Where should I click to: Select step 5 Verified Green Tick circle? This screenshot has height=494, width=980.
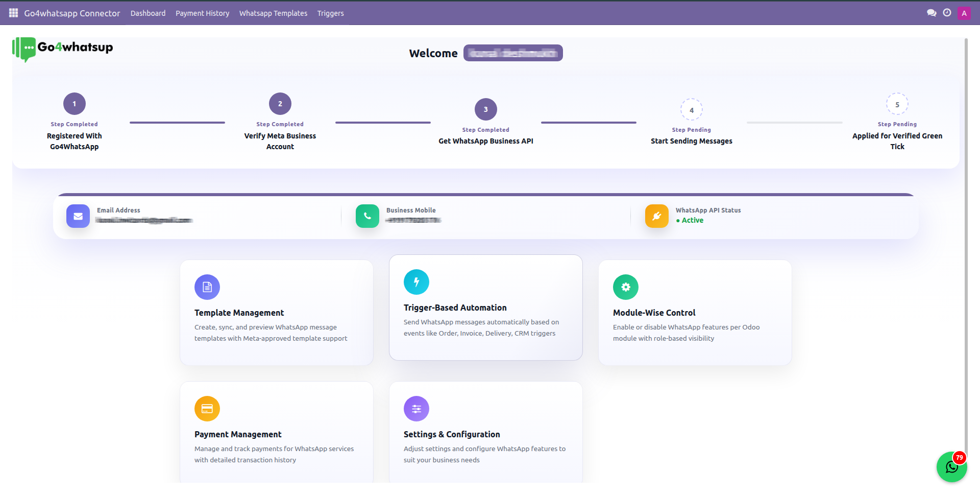pyautogui.click(x=897, y=104)
